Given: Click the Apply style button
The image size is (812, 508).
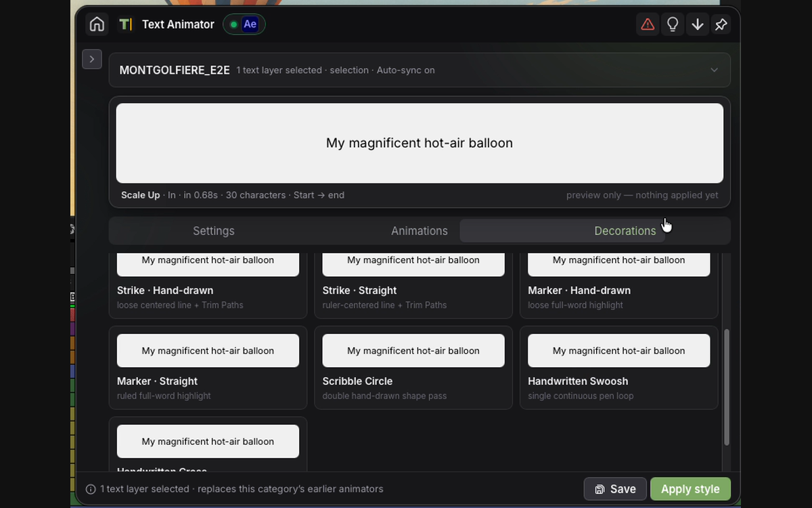Looking at the screenshot, I should coord(690,489).
